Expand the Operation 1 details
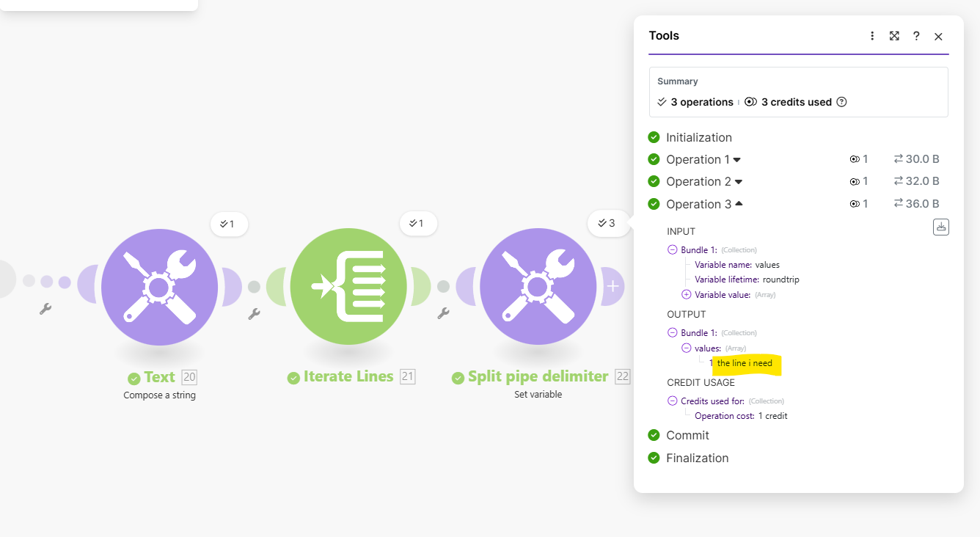980x537 pixels. pos(736,160)
